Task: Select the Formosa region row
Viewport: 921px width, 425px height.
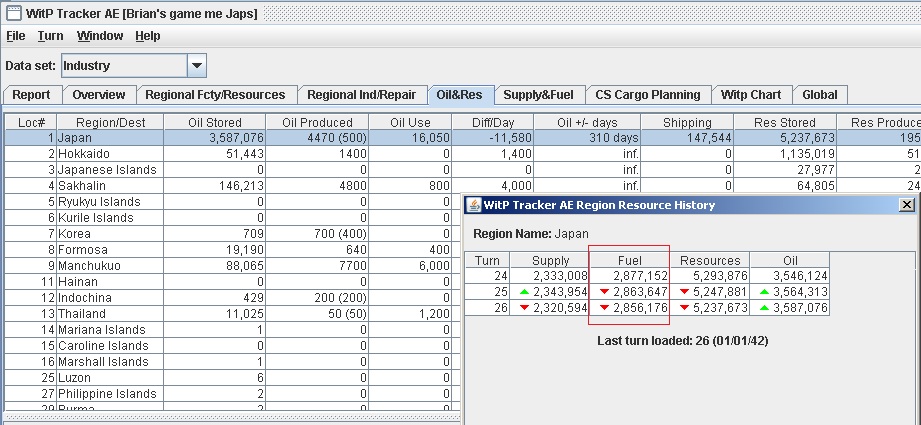Action: click(233, 249)
